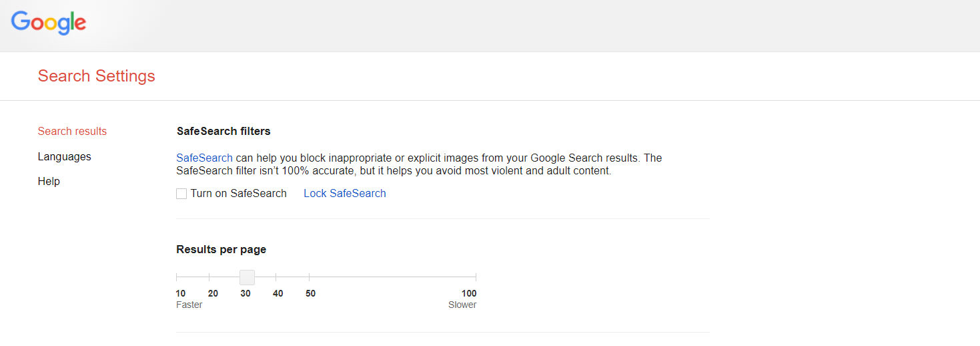Click the Google logo
The image size is (980, 346).
(49, 23)
